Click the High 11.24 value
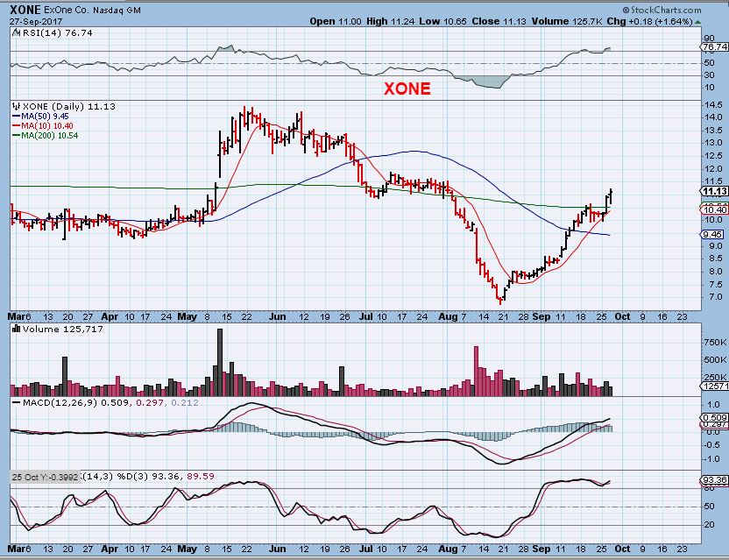Screen dimensions: 729x560 pyautogui.click(x=391, y=21)
